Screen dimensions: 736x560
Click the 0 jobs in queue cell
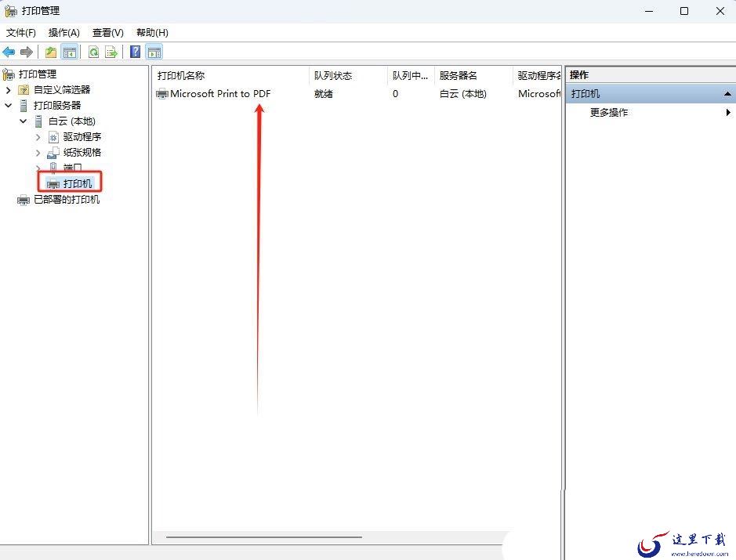pos(395,94)
